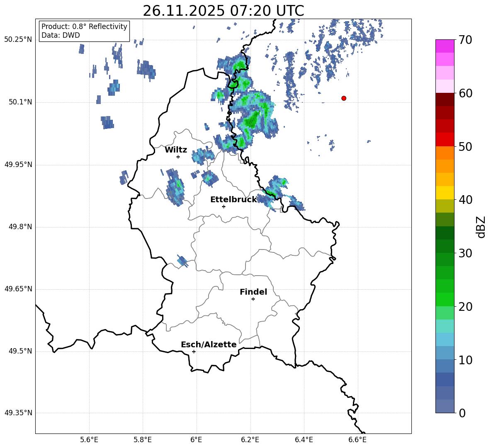Click the 49.8°N latitude label
491x448 pixels.
20,227
